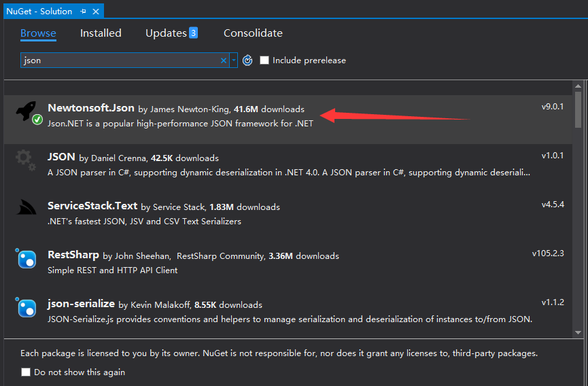This screenshot has height=386, width=588.
Task: Enable Include prerelease checkbox
Action: click(x=264, y=60)
